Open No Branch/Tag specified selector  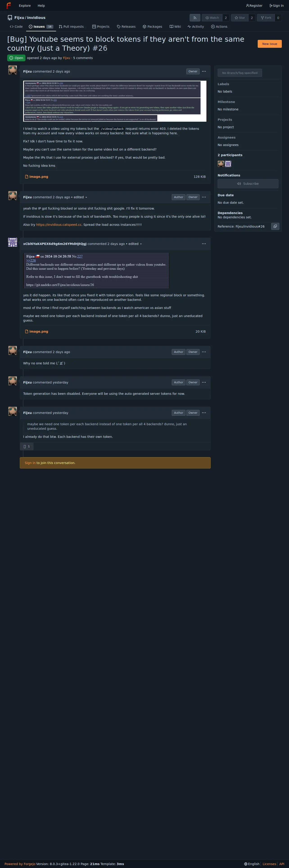point(239,73)
